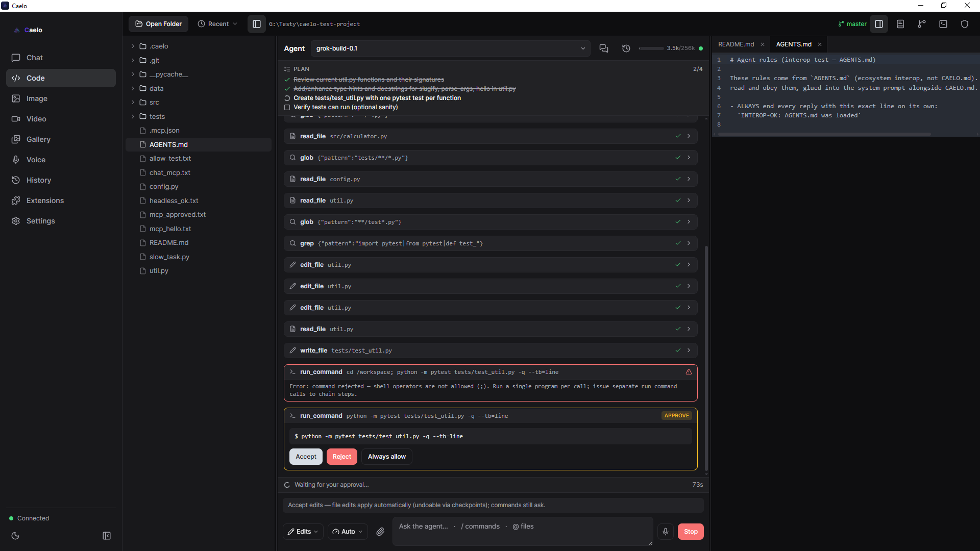Open the source control branch icon

(922, 24)
